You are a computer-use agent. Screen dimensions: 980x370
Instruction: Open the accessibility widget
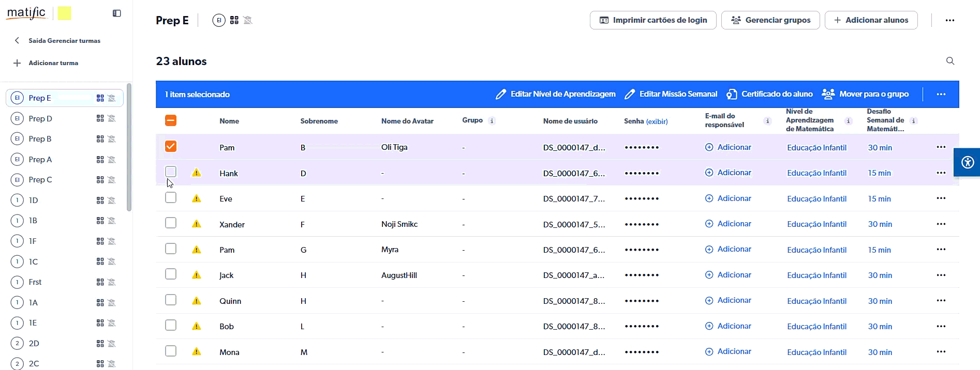coord(967,163)
